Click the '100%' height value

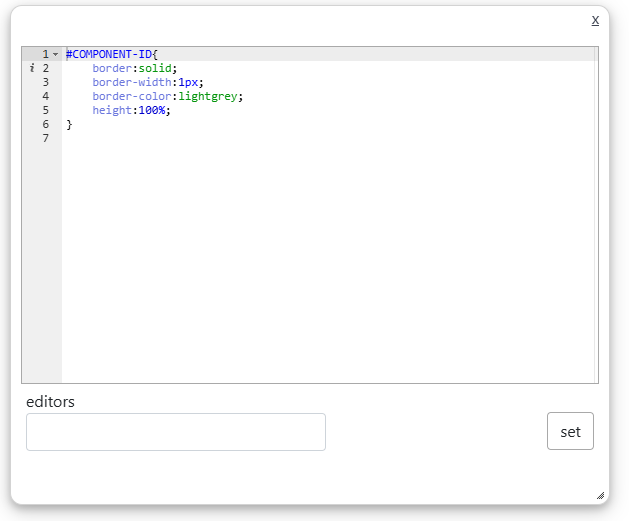152,110
